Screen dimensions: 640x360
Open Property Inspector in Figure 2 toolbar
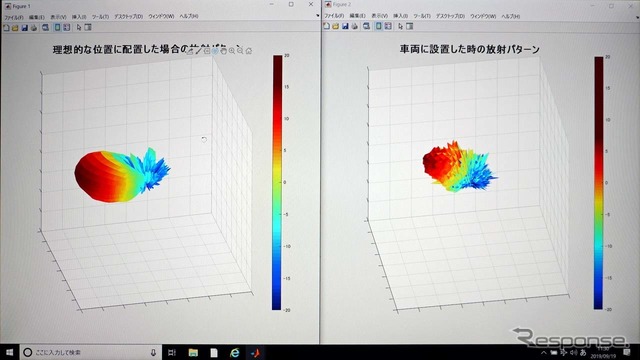click(409, 26)
